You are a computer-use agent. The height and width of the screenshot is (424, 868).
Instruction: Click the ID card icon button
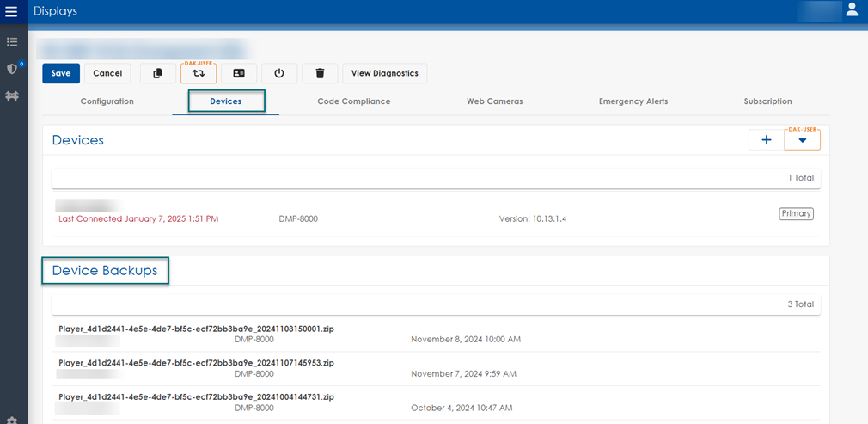click(x=239, y=74)
